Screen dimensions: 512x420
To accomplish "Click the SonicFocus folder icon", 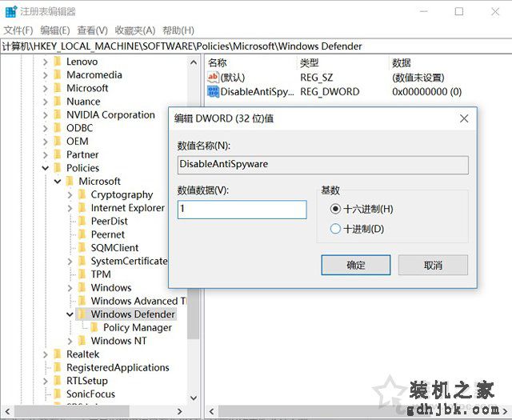I will (58, 394).
